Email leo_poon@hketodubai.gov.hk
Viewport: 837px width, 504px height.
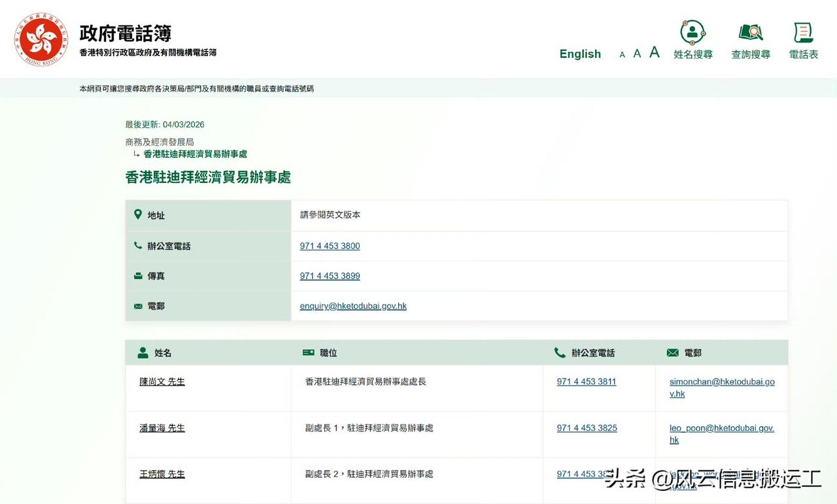(722, 434)
